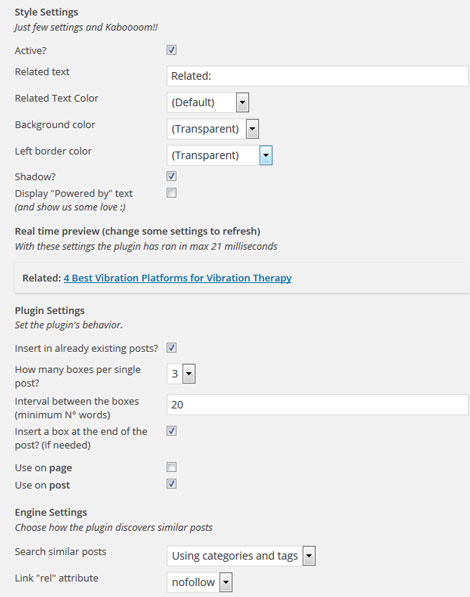Click into the Related text input field

[317, 76]
